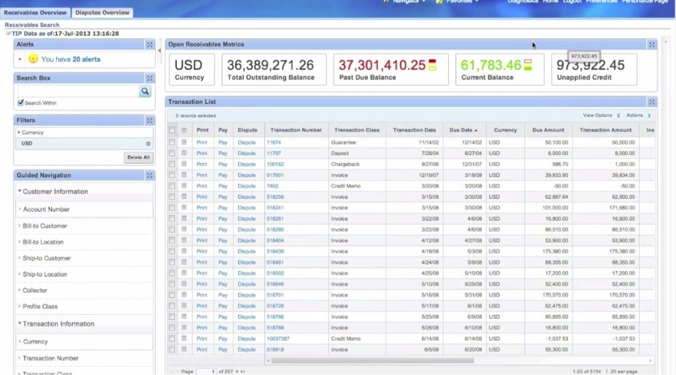Screen dimensions: 676x375
Task: Toggle the Search Within checkbox
Action: point(20,103)
